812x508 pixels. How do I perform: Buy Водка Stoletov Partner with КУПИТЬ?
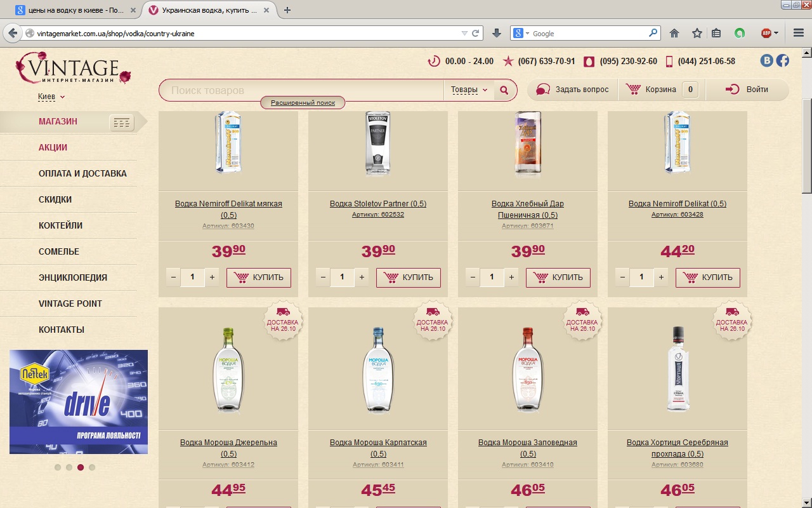point(409,277)
